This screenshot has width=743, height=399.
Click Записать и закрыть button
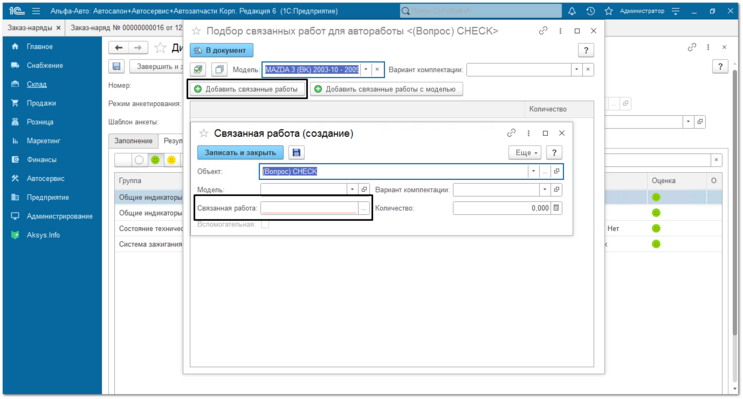pos(240,153)
